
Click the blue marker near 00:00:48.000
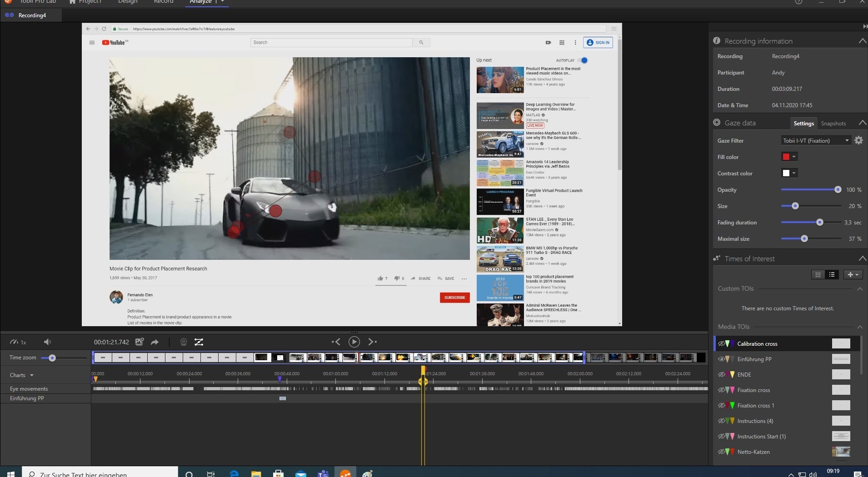click(x=279, y=379)
